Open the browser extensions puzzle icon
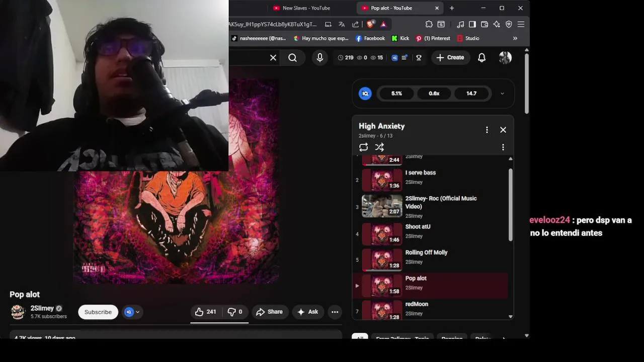The image size is (644, 362). (x=429, y=24)
